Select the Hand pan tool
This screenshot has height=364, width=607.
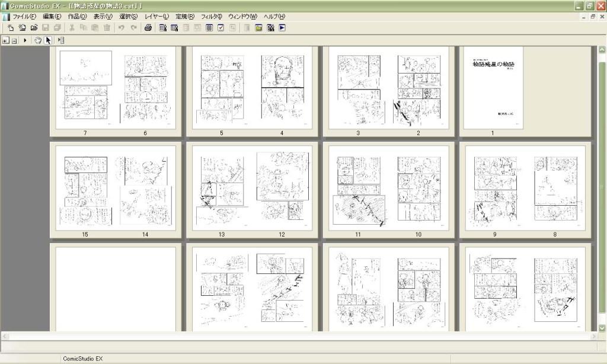pos(38,40)
